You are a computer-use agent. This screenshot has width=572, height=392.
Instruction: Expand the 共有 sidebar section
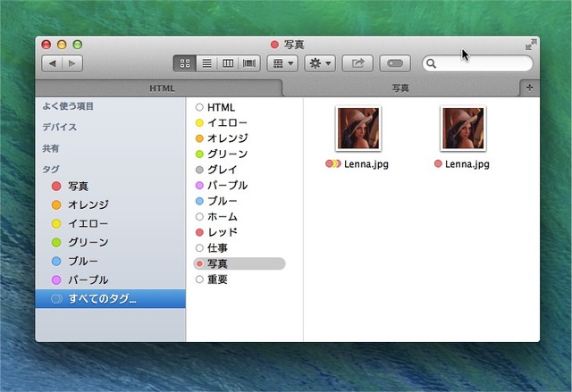51,148
